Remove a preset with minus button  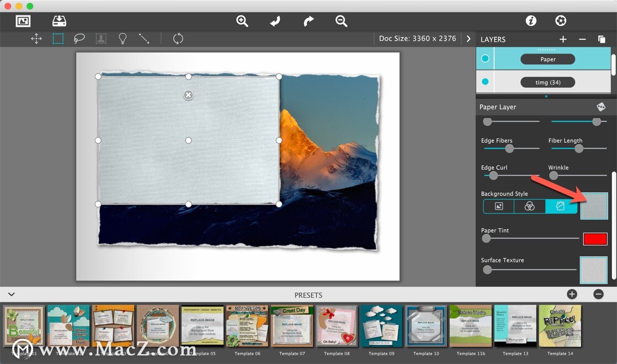[598, 294]
